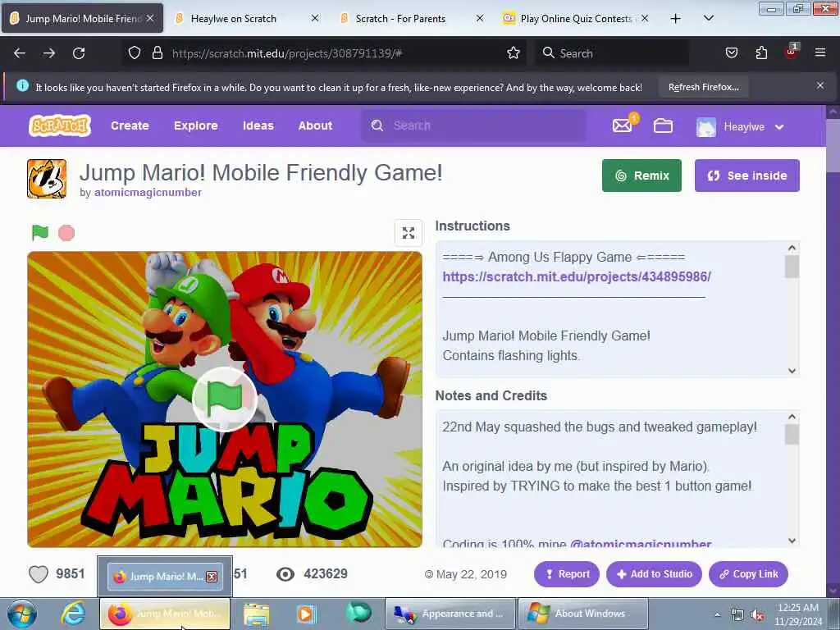Click the views eye icon
This screenshot has width=840, height=630.
tap(285, 574)
